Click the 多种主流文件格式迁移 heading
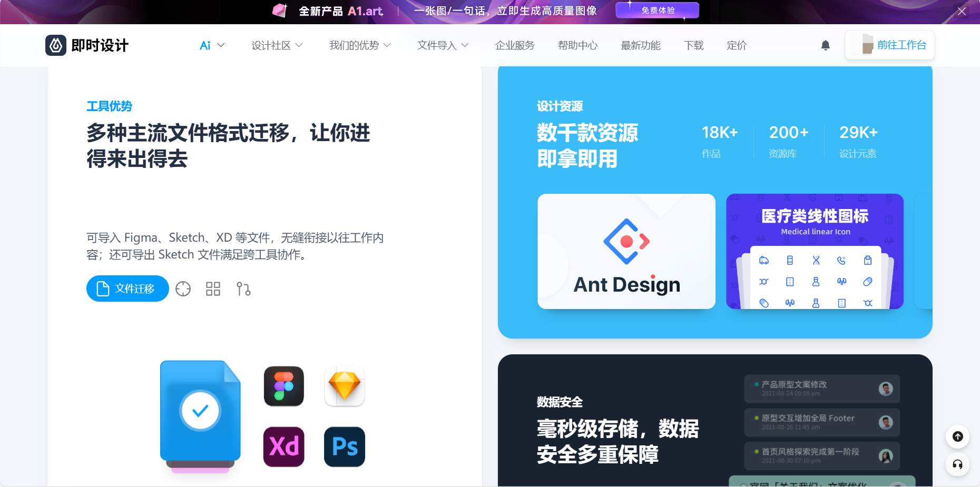980x487 pixels. tap(228, 145)
